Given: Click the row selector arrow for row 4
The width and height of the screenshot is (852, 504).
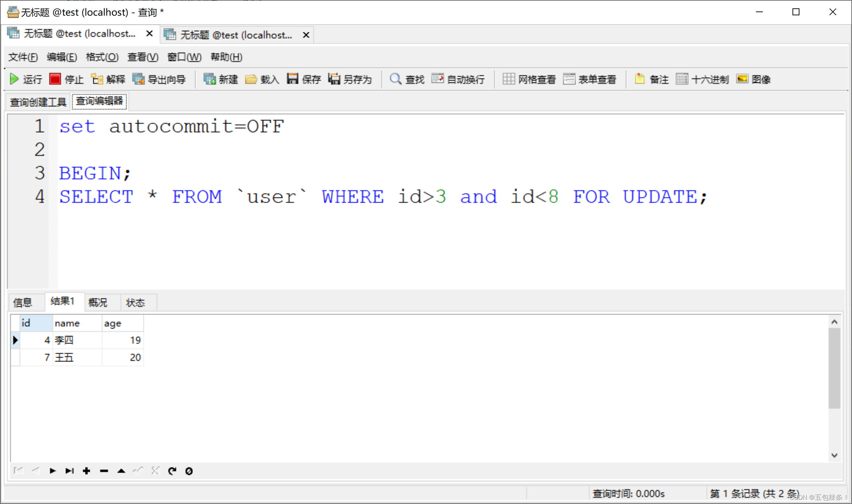Looking at the screenshot, I should (15, 340).
